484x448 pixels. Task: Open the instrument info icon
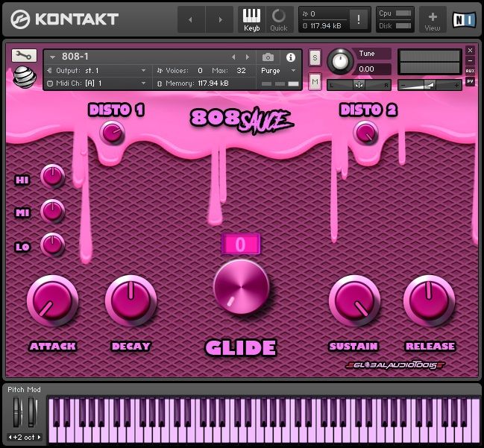[291, 57]
